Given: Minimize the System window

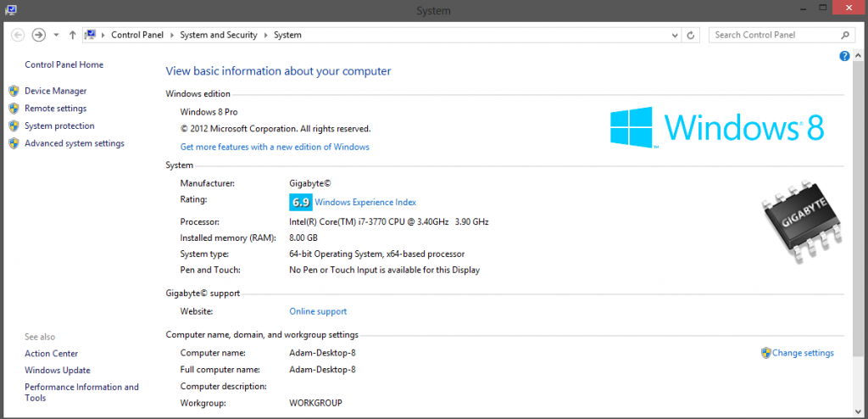Looking at the screenshot, I should [804, 8].
